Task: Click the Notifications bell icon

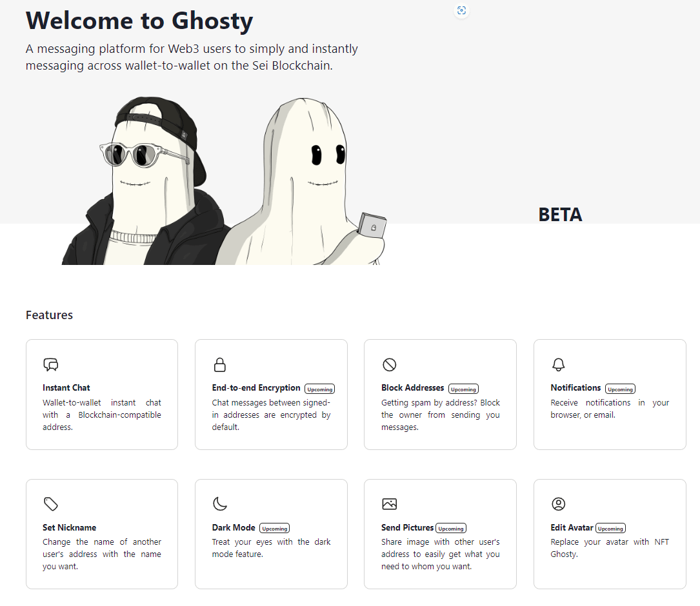Action: click(x=559, y=365)
